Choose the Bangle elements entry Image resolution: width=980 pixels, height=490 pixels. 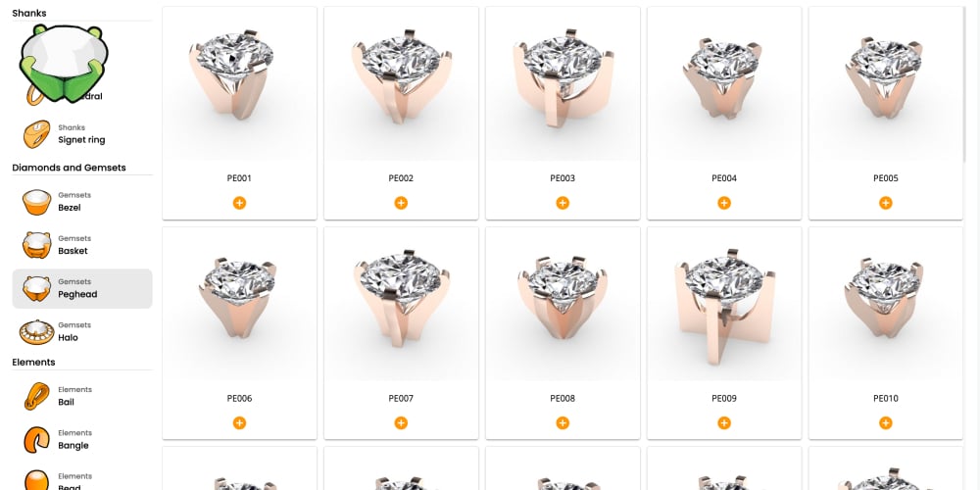click(82, 440)
